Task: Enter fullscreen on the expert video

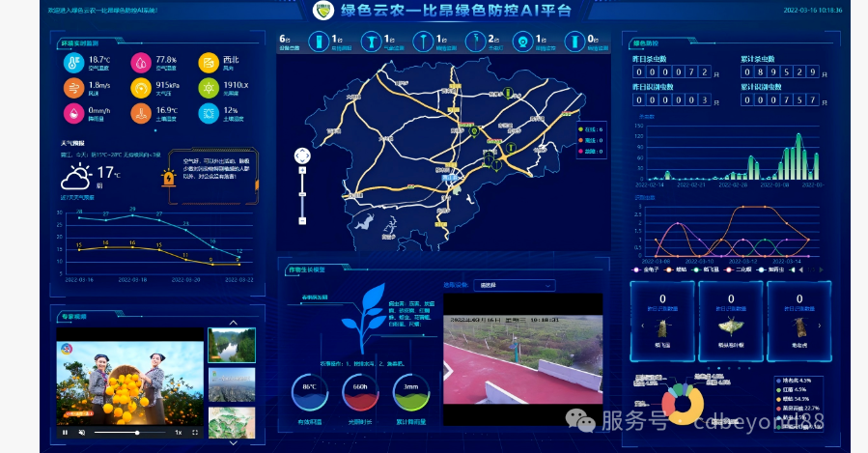Action: click(195, 433)
